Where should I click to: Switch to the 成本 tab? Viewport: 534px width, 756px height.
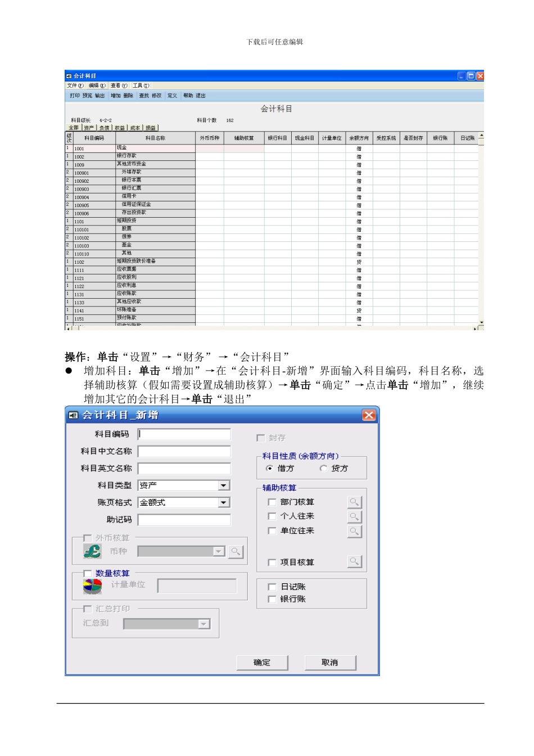click(x=135, y=128)
